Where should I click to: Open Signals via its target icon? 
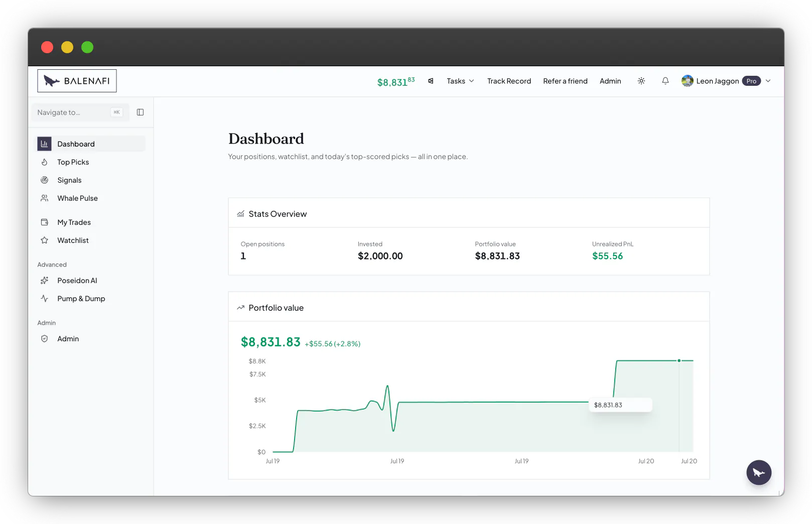45,180
